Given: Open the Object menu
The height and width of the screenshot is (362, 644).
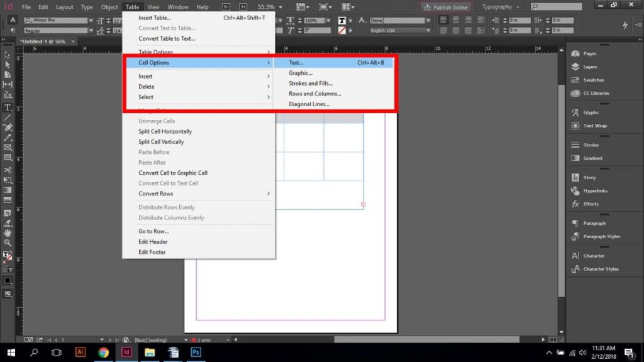Looking at the screenshot, I should (x=109, y=7).
